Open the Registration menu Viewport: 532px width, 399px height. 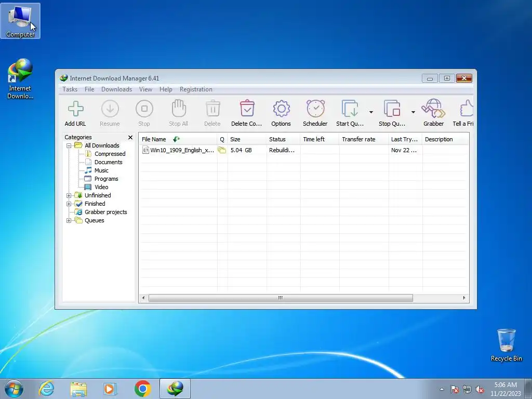coord(196,89)
